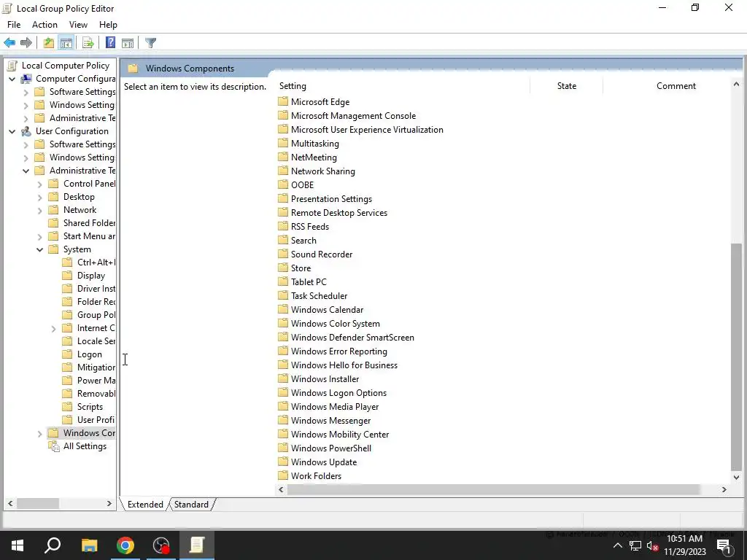Expand Software Settings under Computer Configuration
Viewport: 747px width, 560px height.
pos(26,92)
